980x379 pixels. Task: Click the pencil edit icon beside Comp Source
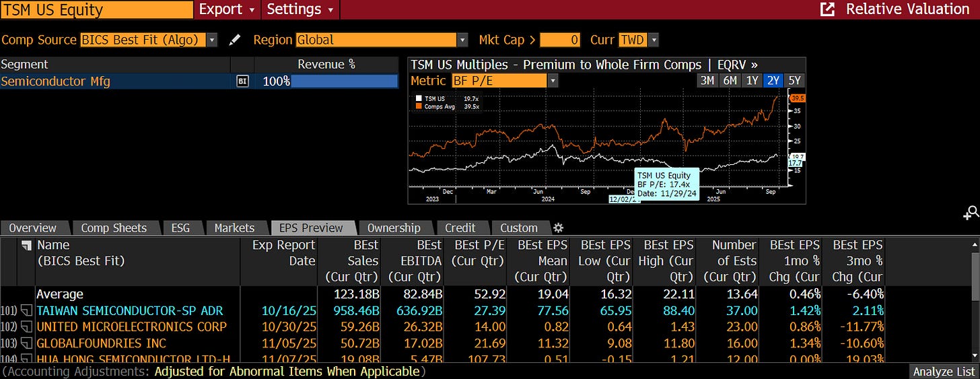(x=234, y=40)
